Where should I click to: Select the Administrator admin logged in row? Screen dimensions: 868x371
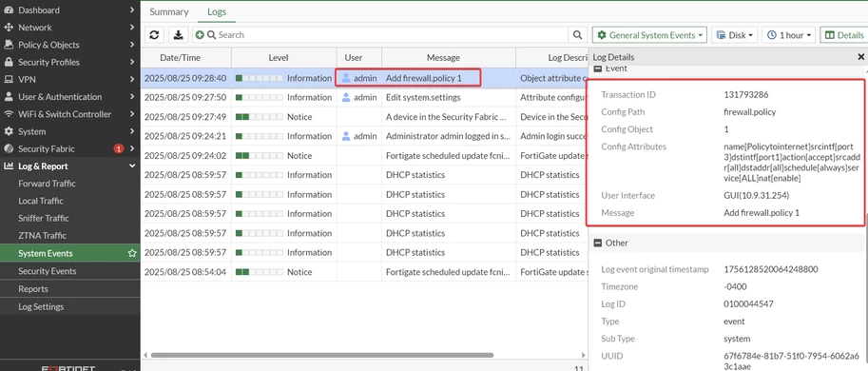click(364, 136)
